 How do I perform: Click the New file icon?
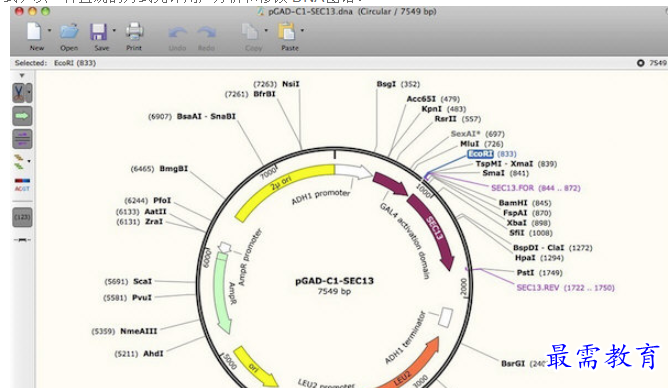click(x=34, y=32)
